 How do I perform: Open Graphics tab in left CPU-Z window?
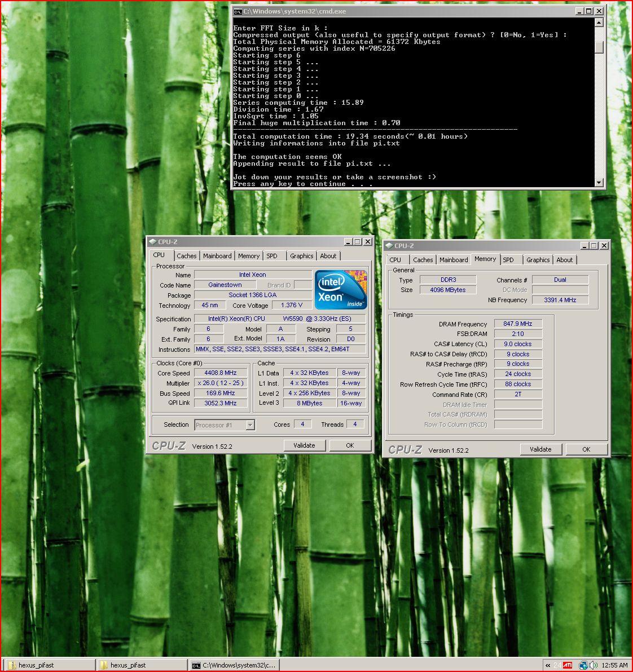click(x=301, y=256)
